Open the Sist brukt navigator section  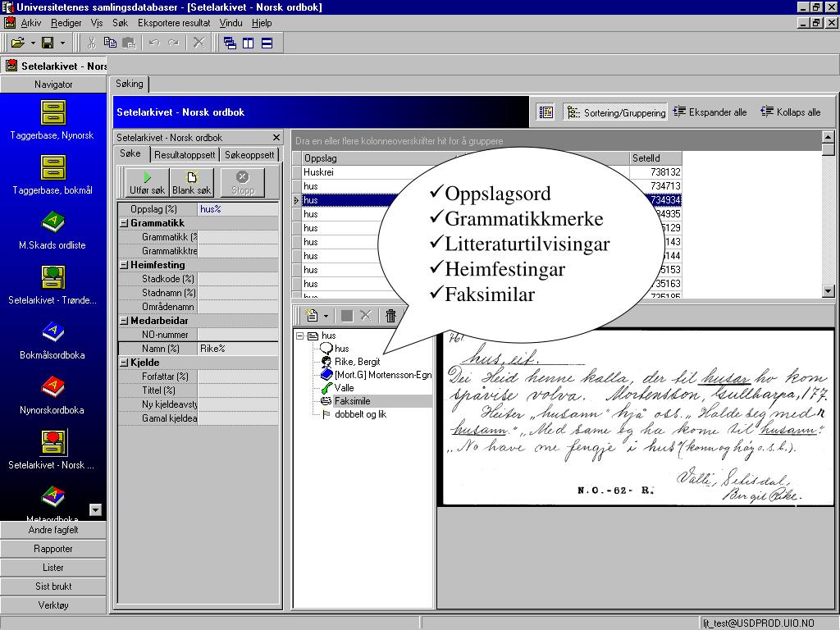coord(53,586)
